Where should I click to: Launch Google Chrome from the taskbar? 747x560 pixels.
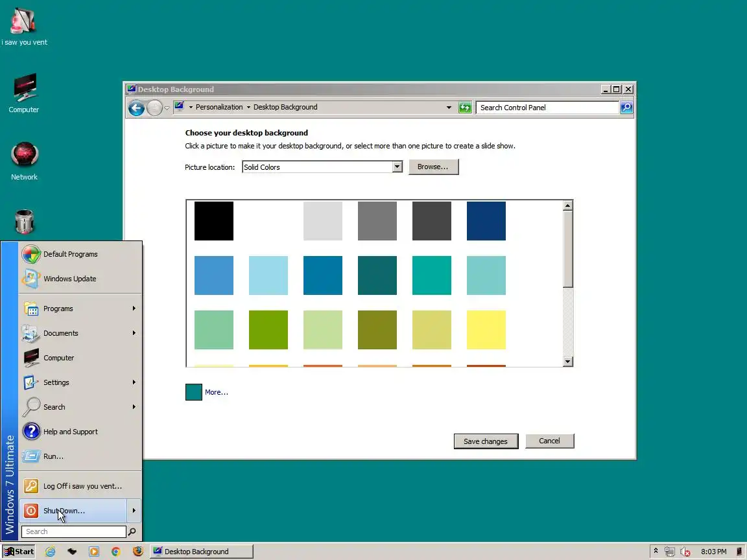coord(116,552)
